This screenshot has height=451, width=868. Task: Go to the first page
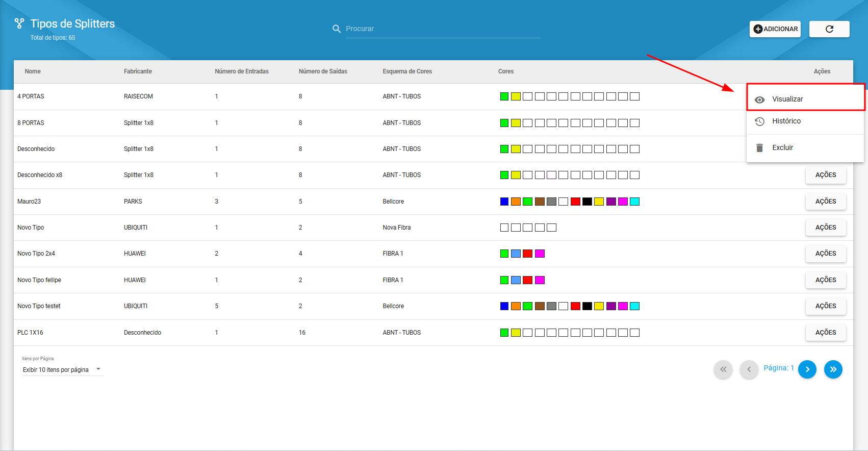pos(723,369)
